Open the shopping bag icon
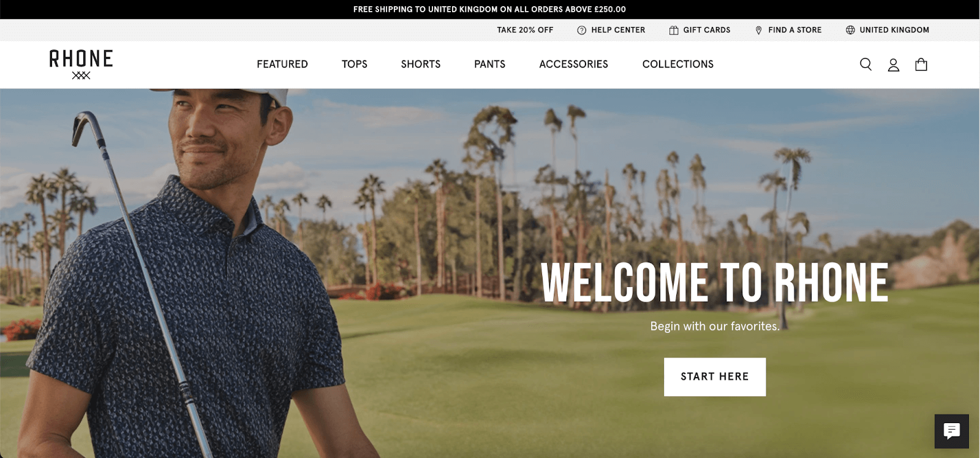This screenshot has height=458, width=980. pos(921,64)
